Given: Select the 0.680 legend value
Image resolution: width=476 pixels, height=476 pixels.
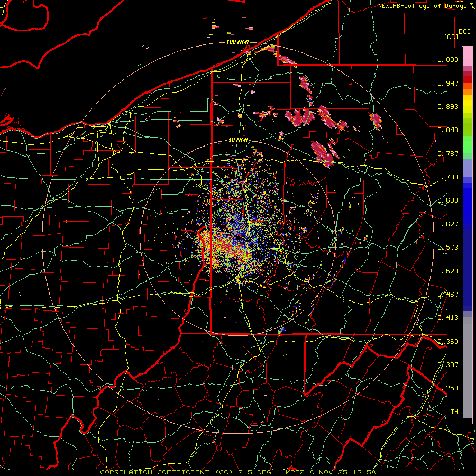Looking at the screenshot, I should coord(448,200).
